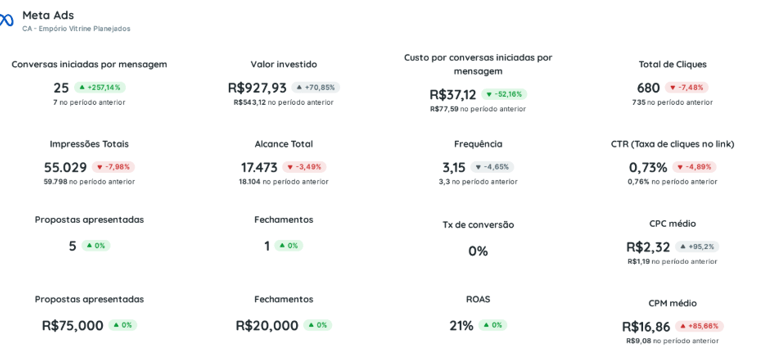
Task: Click the -4,65% grey badge for Frequência
Action: point(492,167)
